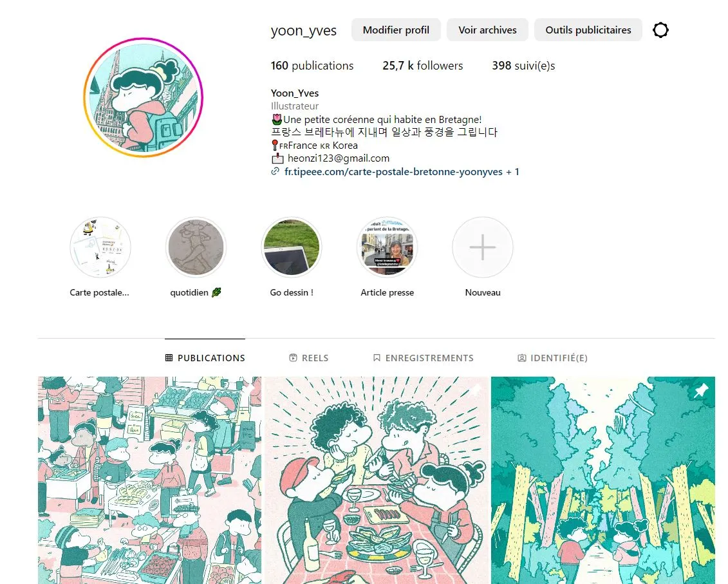Screen dimensions: 728x584
Task: Switch to the Reels tab
Action: click(309, 358)
